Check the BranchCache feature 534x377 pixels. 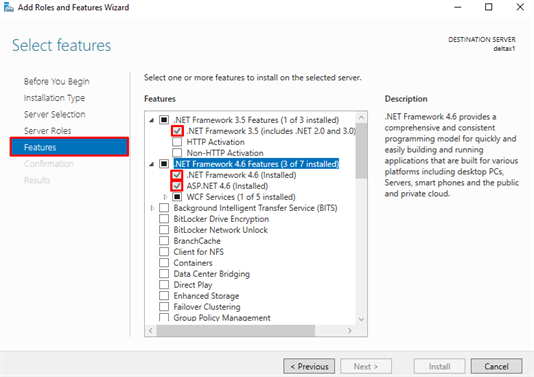pyautogui.click(x=164, y=241)
